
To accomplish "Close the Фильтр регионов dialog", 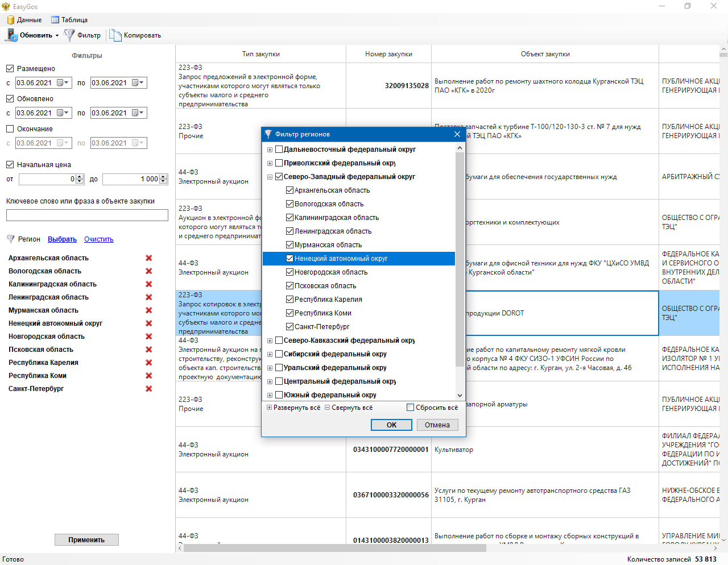I will click(457, 134).
